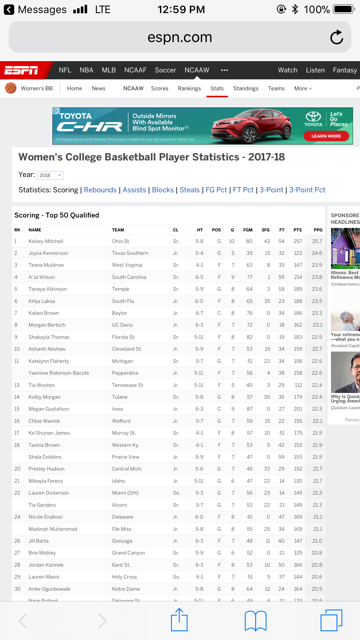Viewport: 360px width, 640px height.
Task: Open the three-dot more sports menu
Action: point(224,70)
